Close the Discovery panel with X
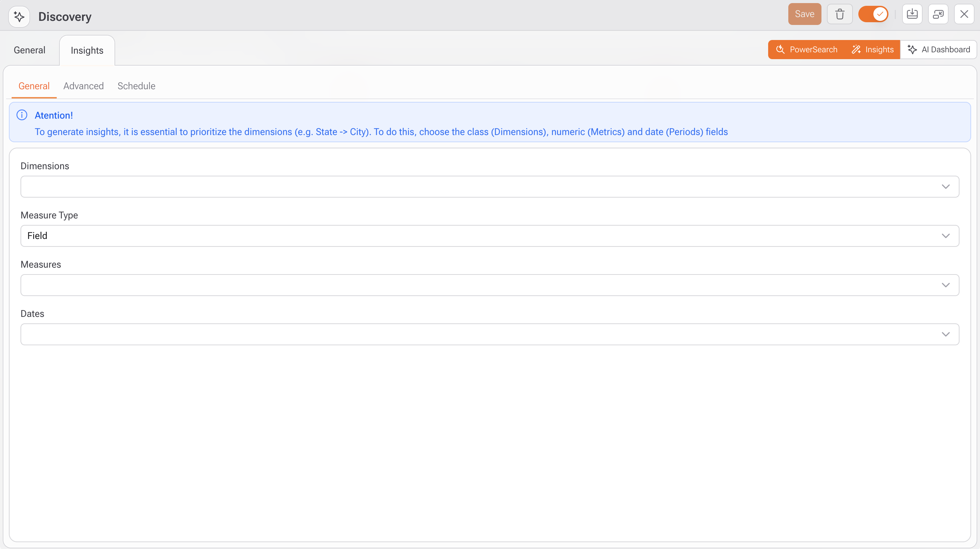Image resolution: width=980 pixels, height=549 pixels. (964, 14)
